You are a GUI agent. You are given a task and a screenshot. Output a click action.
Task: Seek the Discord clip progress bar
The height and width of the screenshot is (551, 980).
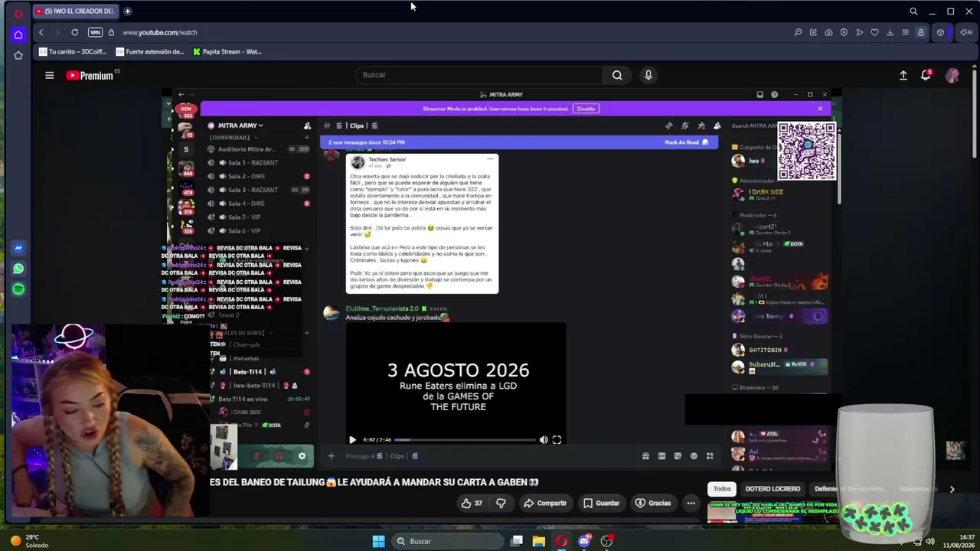coord(465,440)
